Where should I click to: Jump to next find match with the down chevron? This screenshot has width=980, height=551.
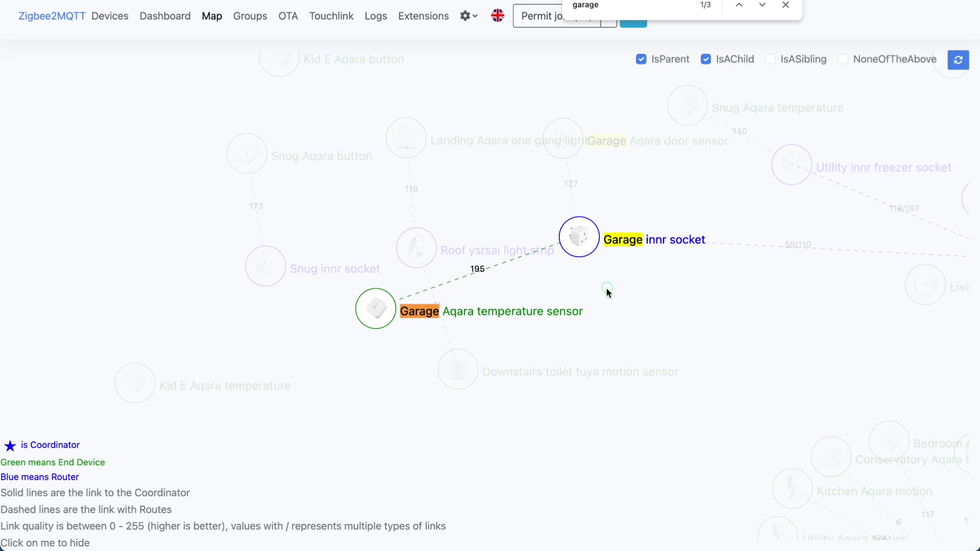coord(762,5)
